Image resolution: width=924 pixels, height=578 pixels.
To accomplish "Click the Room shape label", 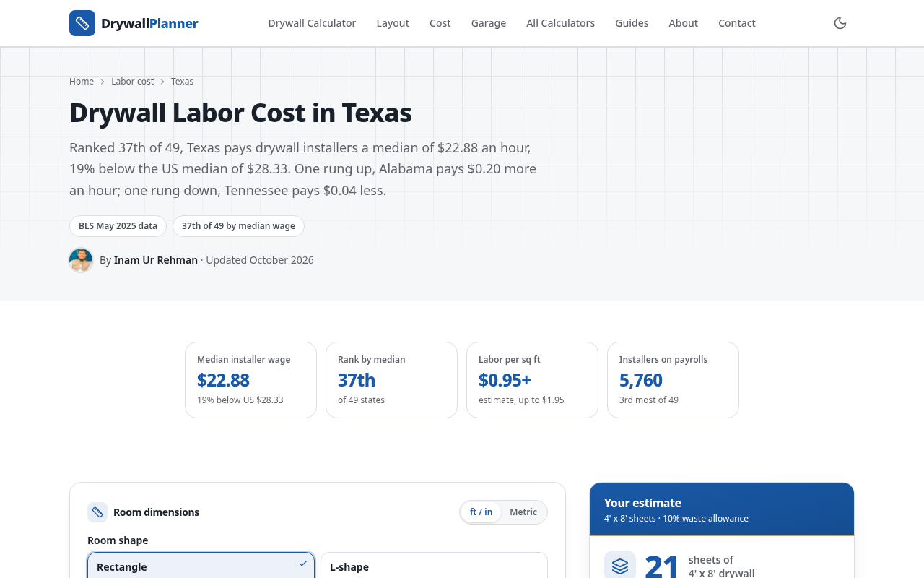I will pyautogui.click(x=118, y=540).
